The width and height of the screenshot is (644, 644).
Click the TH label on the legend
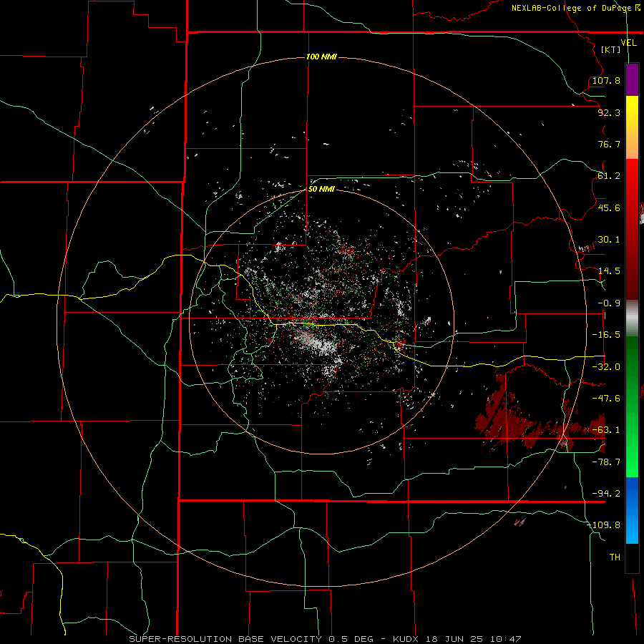click(615, 557)
